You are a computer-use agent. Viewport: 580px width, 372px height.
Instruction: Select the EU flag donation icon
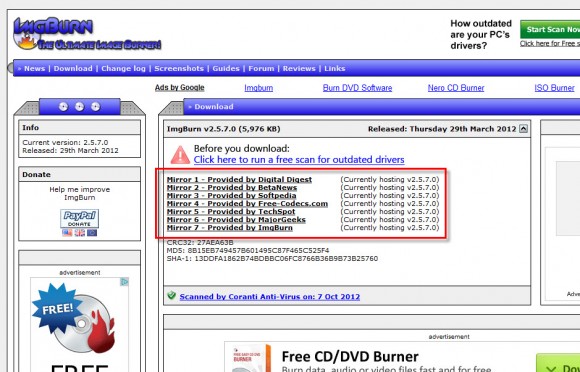(x=92, y=233)
